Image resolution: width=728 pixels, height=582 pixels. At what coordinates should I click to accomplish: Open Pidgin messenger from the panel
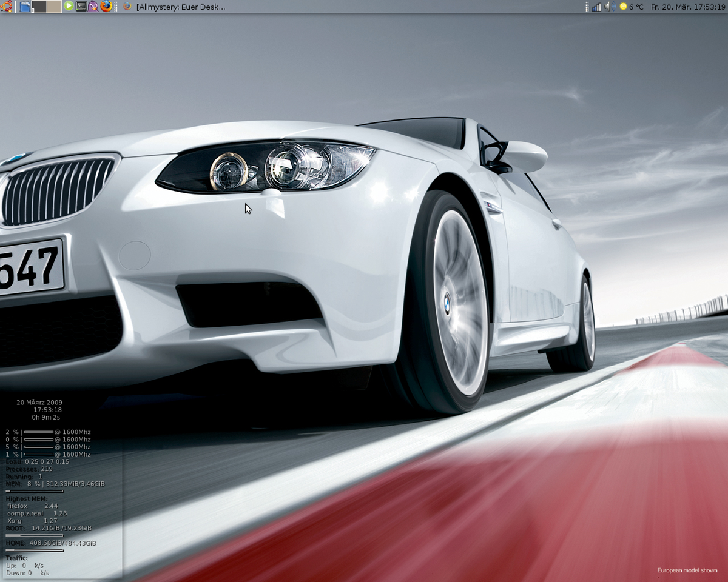click(93, 7)
